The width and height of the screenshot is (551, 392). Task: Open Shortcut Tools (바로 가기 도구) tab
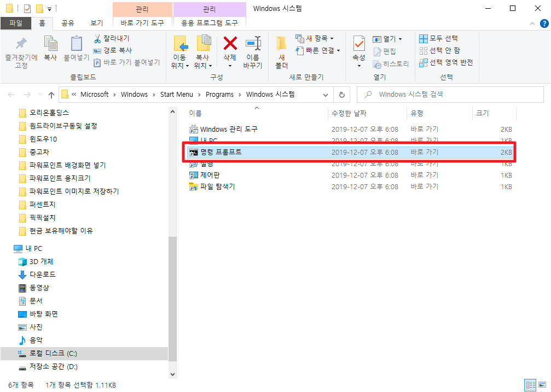(x=142, y=23)
